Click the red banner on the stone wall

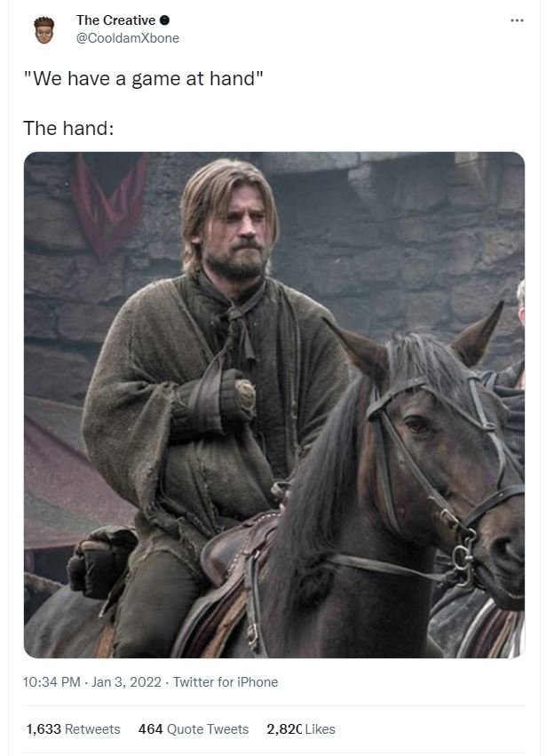[110, 203]
